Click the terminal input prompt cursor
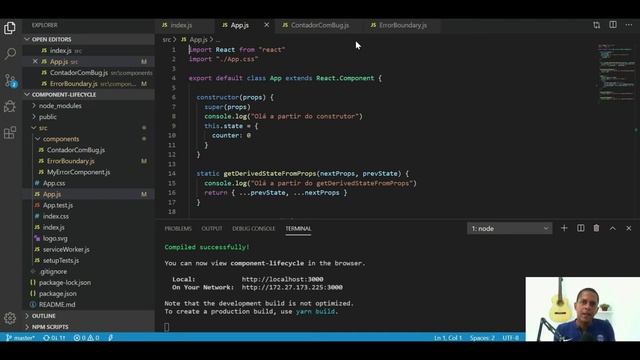 [167, 327]
